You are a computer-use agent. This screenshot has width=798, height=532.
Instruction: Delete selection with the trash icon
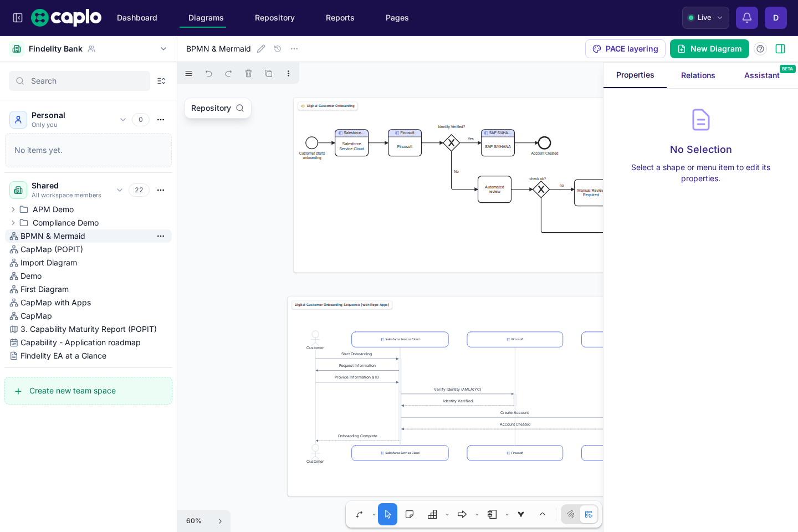[x=248, y=73]
